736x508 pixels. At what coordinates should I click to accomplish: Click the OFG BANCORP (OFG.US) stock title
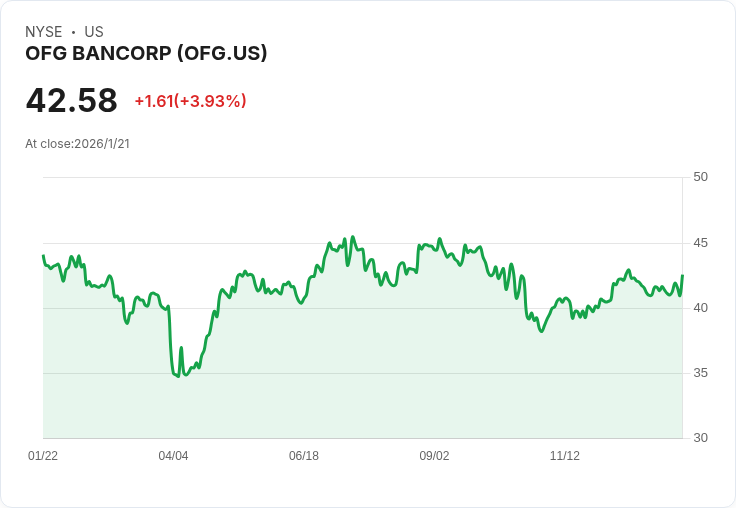(x=146, y=54)
